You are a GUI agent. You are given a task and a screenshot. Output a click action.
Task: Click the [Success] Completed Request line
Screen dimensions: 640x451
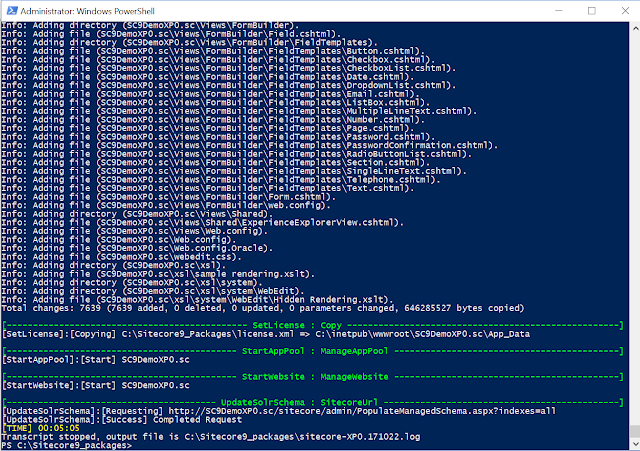click(x=122, y=420)
